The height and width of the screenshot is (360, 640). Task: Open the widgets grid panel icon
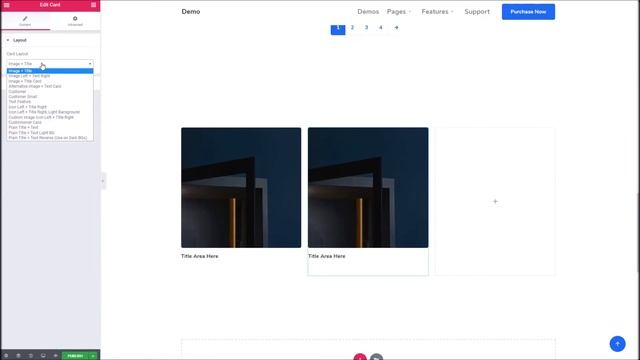point(93,5)
